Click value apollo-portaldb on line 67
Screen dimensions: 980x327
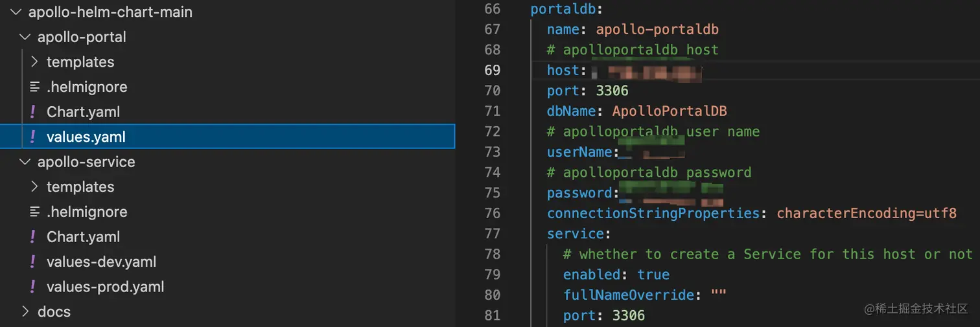657,30
